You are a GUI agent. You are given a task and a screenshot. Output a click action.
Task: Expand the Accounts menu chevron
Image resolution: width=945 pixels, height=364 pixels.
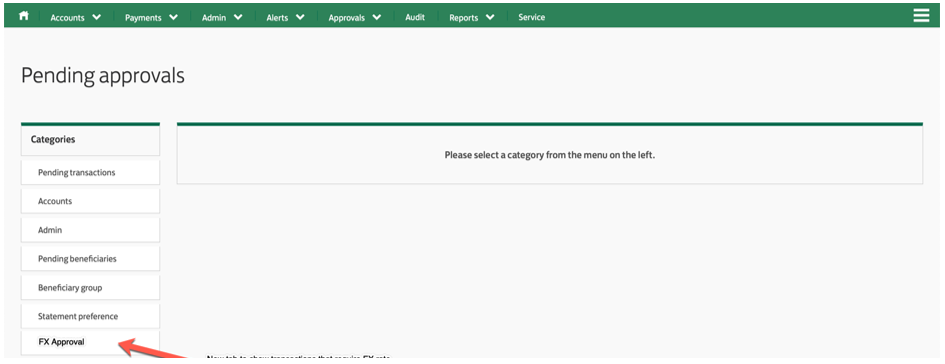(96, 17)
